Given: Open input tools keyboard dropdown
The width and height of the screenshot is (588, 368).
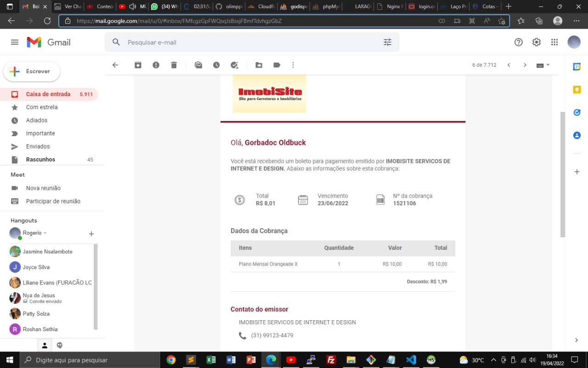Looking at the screenshot, I should [543, 65].
